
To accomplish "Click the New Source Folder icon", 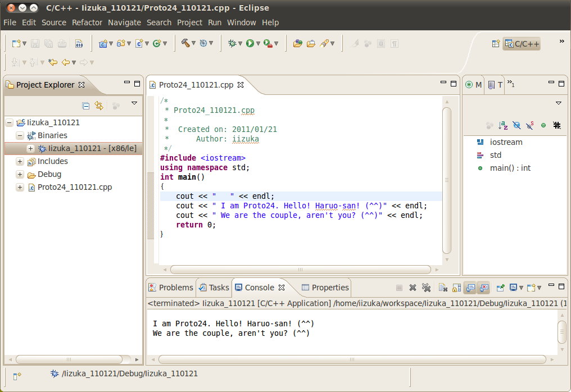I will (121, 44).
